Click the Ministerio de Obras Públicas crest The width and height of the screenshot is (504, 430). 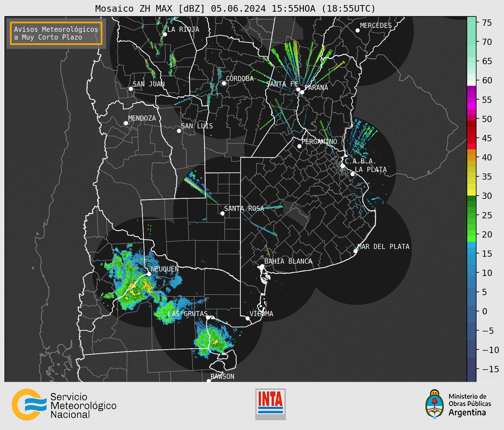tap(435, 404)
